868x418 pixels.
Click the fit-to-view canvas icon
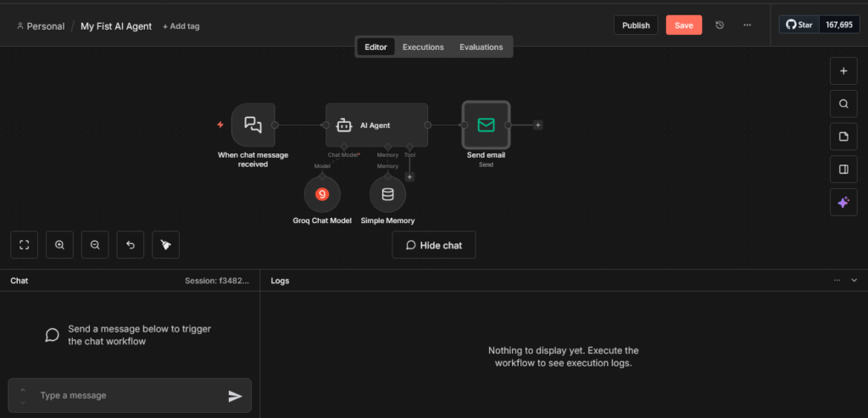(x=25, y=245)
